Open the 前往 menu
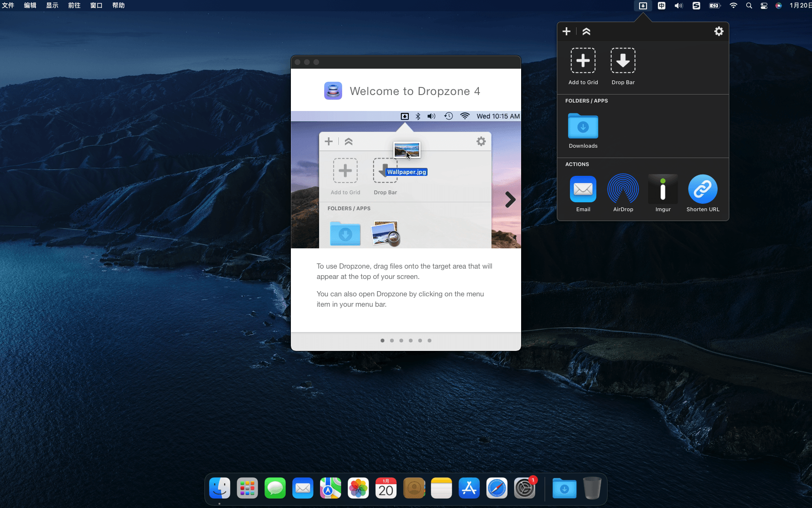Viewport: 812px width, 508px height. [x=74, y=6]
